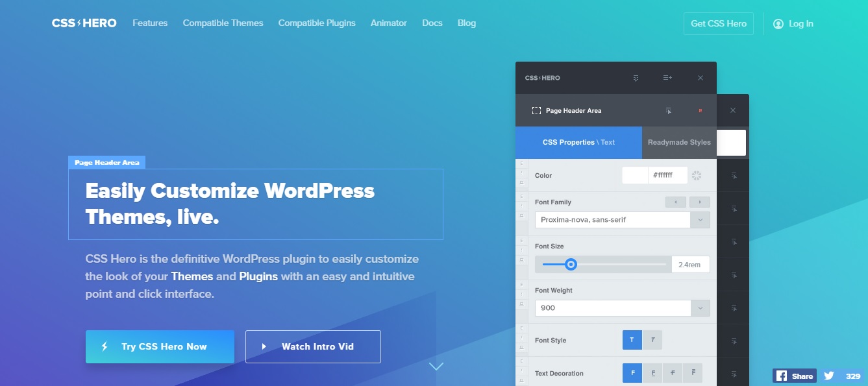The width and height of the screenshot is (868, 386).
Task: Click the CSS Hero logo inside the editor panel
Action: (x=542, y=78)
